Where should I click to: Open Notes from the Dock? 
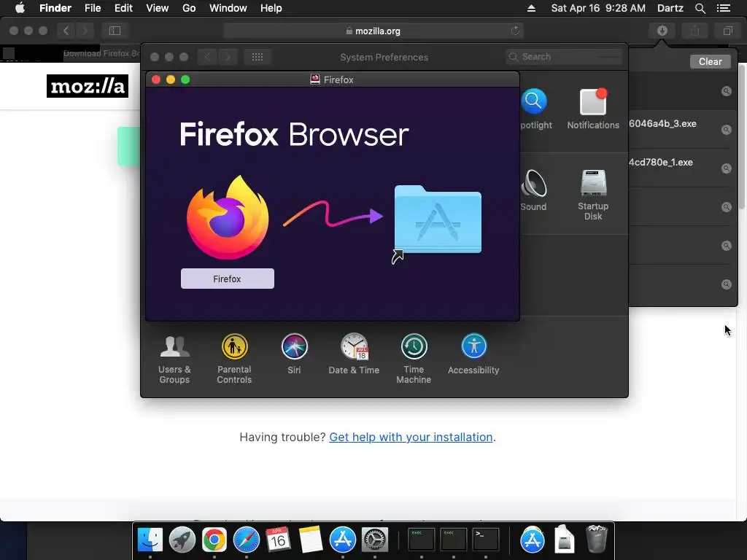(311, 540)
